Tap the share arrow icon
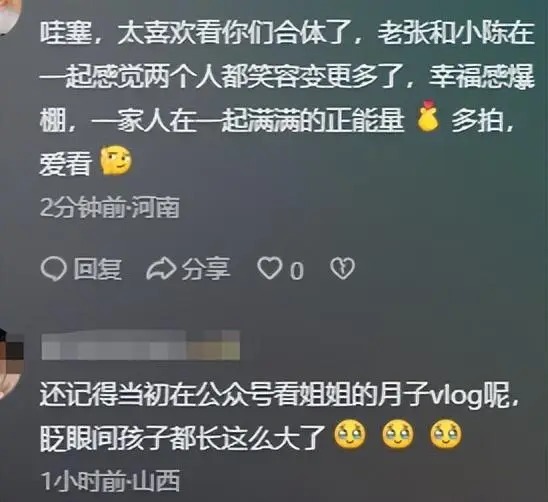Image resolution: width=548 pixels, height=502 pixels. [x=161, y=269]
